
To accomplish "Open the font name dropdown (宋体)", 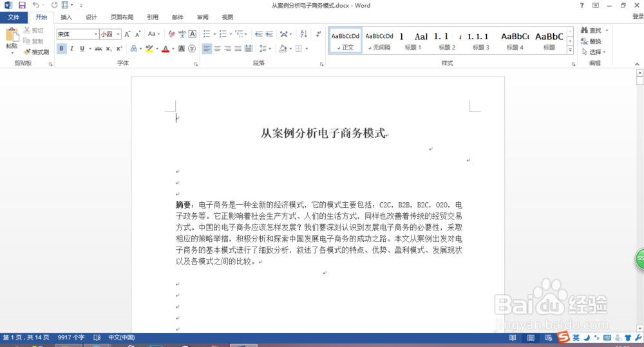I will [x=96, y=34].
